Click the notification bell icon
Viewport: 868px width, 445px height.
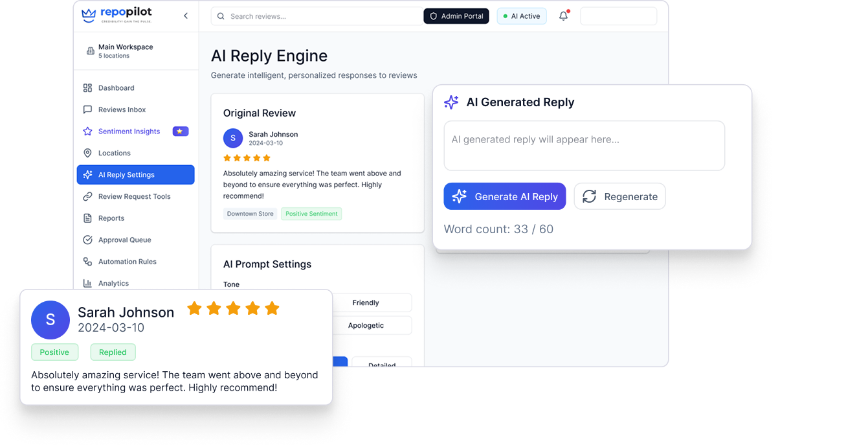click(562, 16)
